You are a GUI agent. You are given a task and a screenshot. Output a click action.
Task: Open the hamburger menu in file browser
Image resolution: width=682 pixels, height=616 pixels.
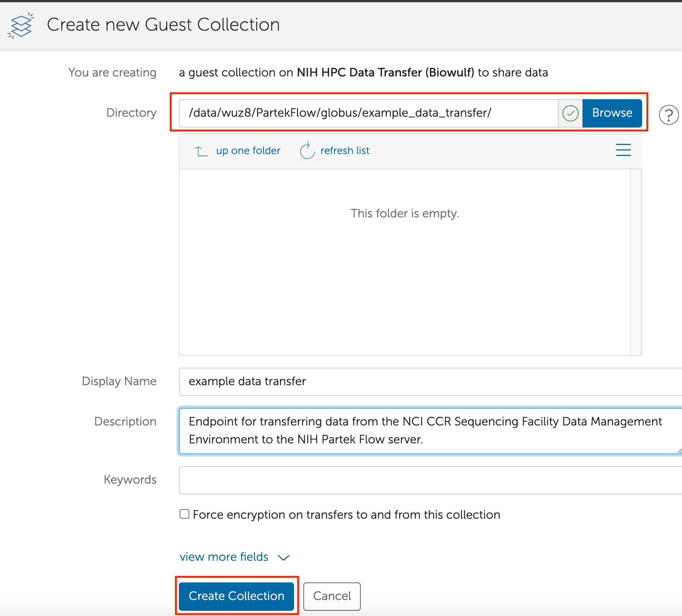tap(623, 150)
